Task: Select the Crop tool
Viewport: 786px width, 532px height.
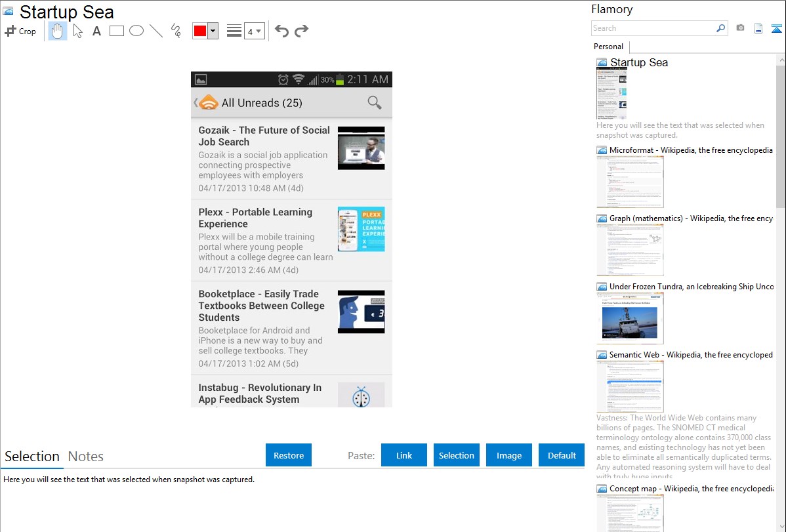Action: (20, 31)
